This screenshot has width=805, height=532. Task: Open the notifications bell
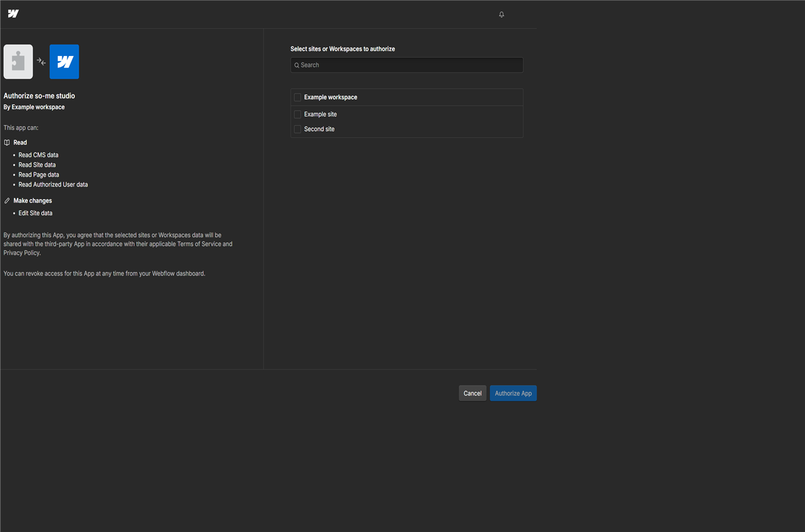point(501,14)
